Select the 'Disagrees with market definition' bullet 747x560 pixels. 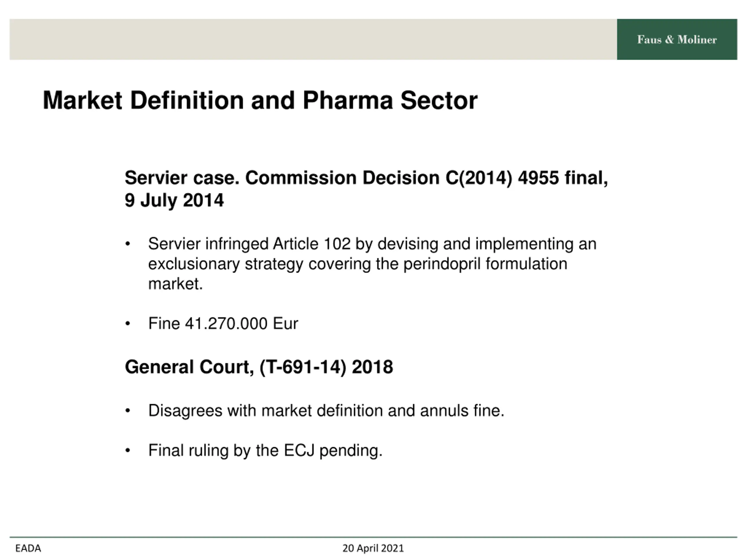[x=326, y=410]
